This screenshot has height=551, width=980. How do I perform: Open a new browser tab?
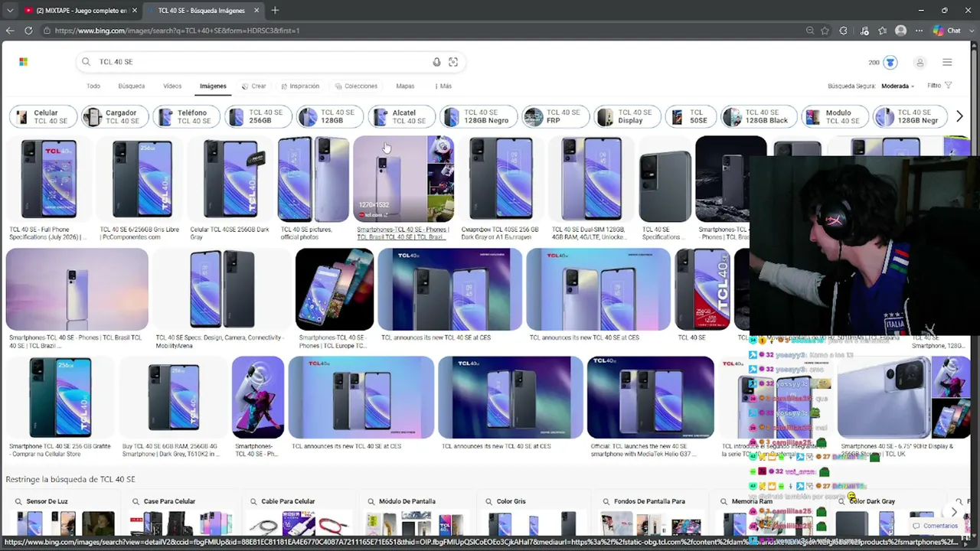(275, 11)
